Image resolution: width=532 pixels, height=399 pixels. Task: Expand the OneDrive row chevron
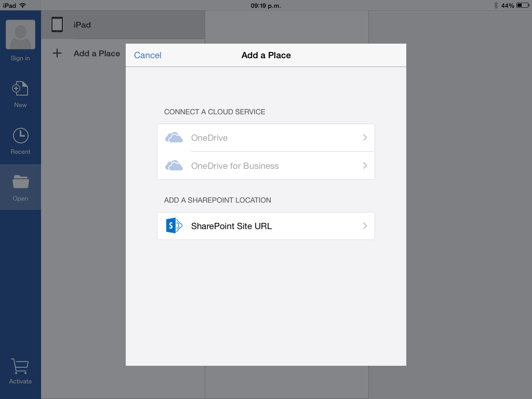pos(365,137)
